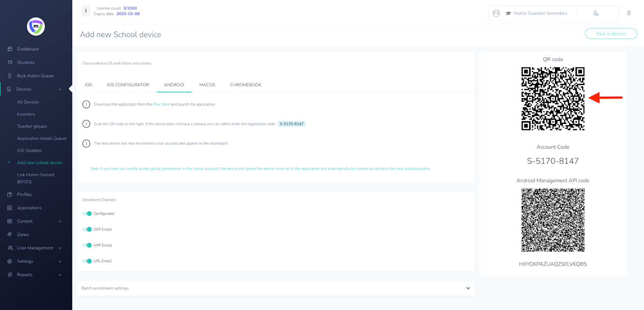Select Add new school device item

click(x=39, y=162)
